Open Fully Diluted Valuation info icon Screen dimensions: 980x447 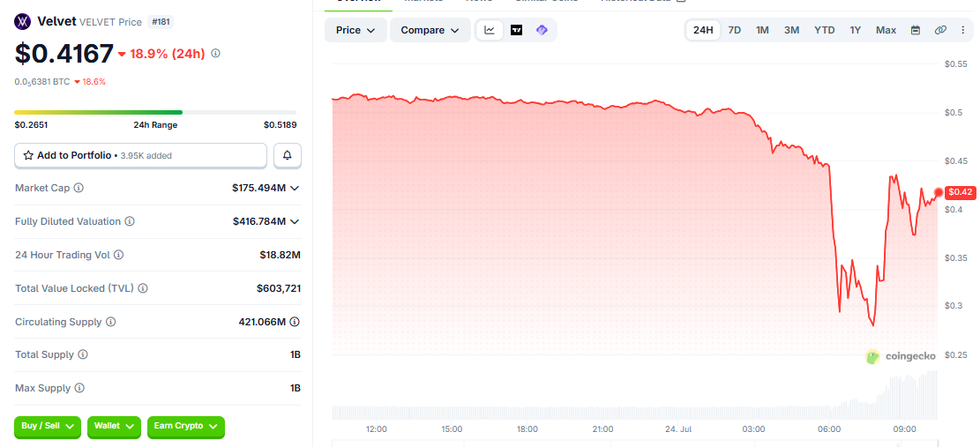(130, 221)
